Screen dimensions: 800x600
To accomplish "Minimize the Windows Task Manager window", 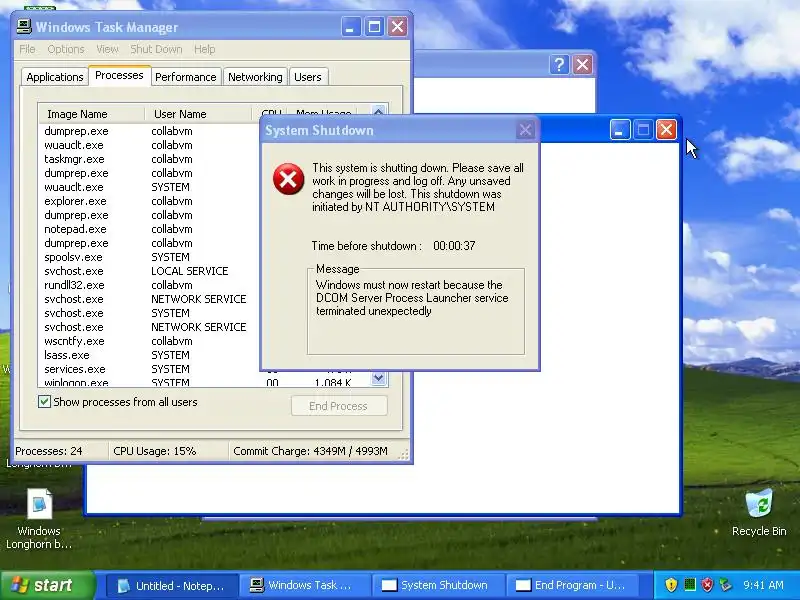I will tap(351, 27).
